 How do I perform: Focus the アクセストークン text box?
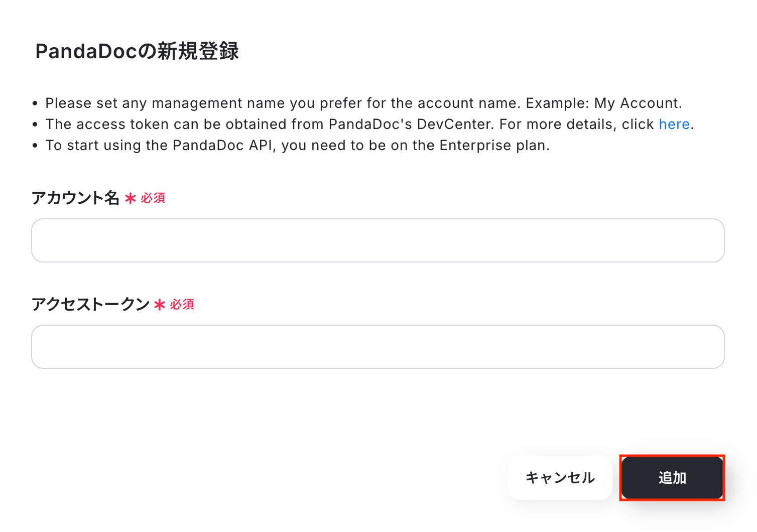[x=377, y=347]
